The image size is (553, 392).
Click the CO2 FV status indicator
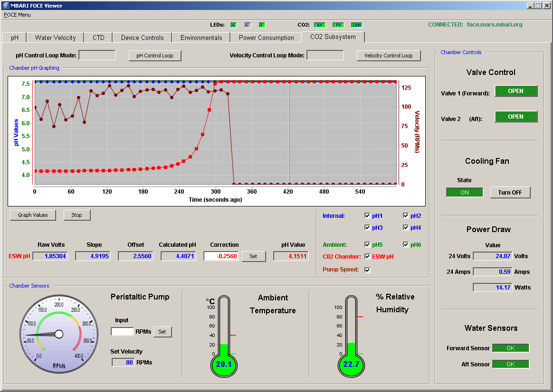point(338,25)
